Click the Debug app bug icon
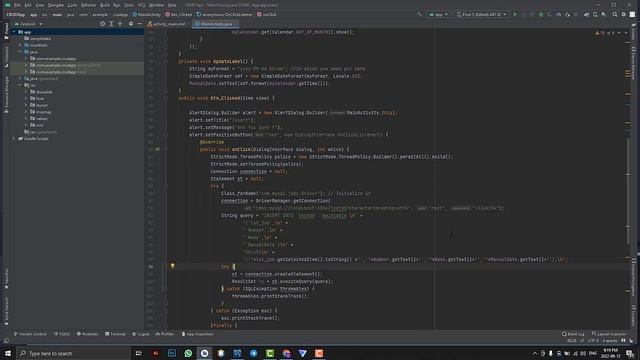The width and height of the screenshot is (640, 360). [x=541, y=14]
